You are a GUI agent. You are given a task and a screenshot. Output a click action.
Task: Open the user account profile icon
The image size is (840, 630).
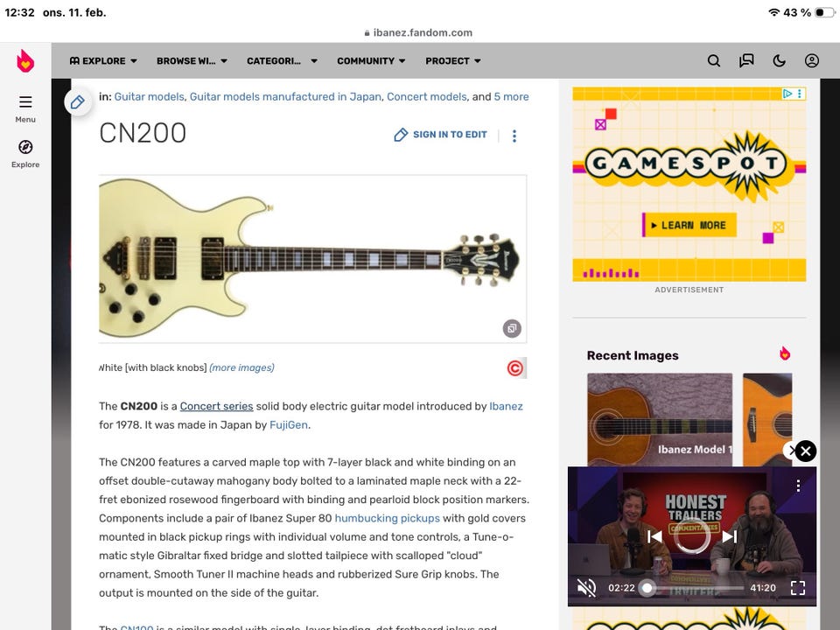[812, 60]
